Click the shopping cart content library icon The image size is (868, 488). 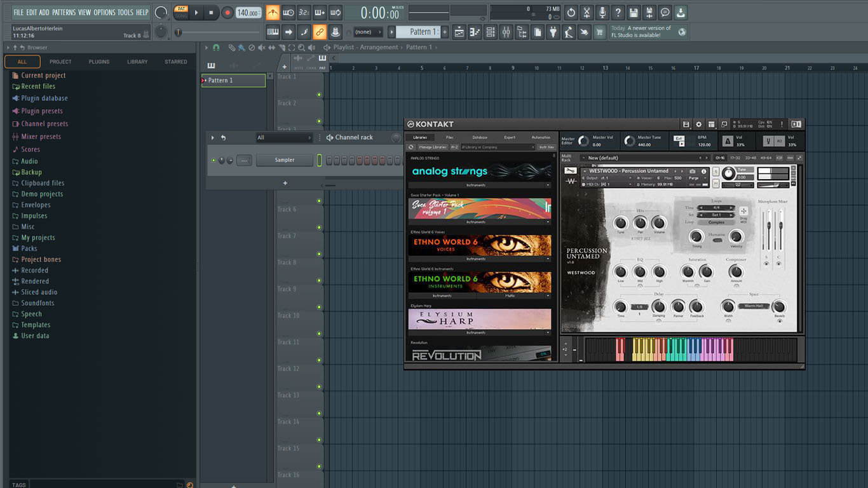click(x=599, y=32)
